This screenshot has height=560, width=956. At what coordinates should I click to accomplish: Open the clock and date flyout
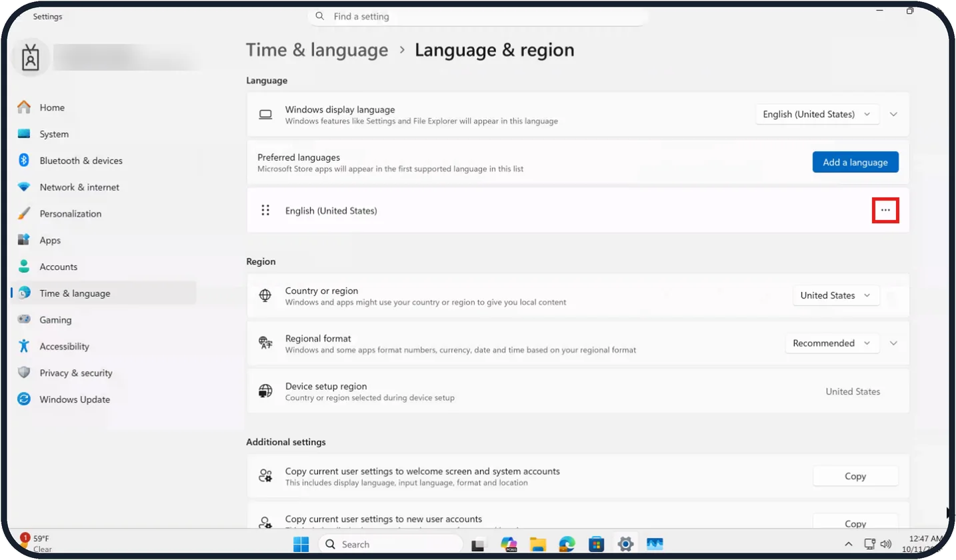click(x=923, y=544)
